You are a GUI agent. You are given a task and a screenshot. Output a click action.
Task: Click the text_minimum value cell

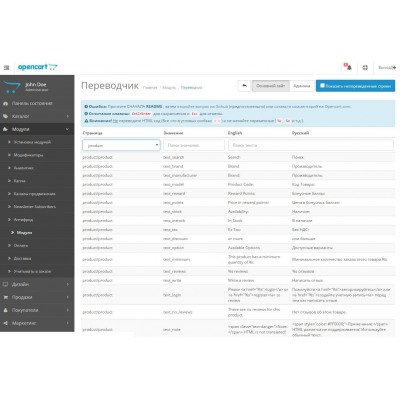click(176, 259)
